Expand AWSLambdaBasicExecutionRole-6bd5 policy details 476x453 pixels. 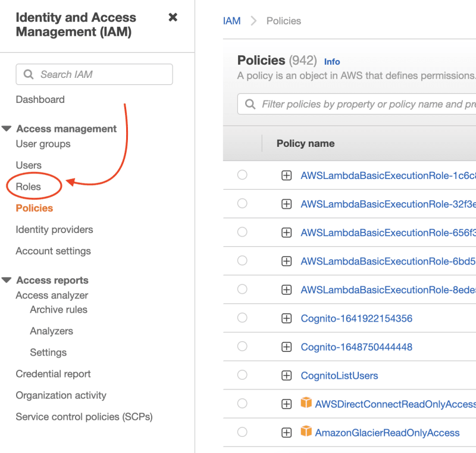pyautogui.click(x=287, y=262)
